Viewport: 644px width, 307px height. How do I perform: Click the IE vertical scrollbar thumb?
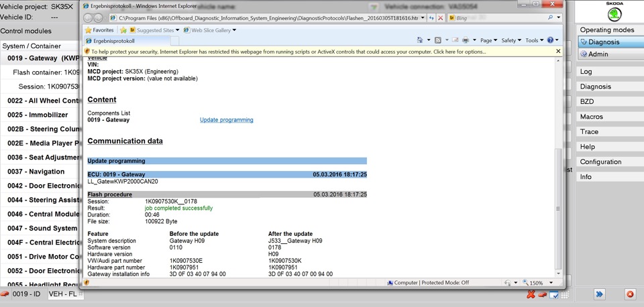[x=558, y=208]
